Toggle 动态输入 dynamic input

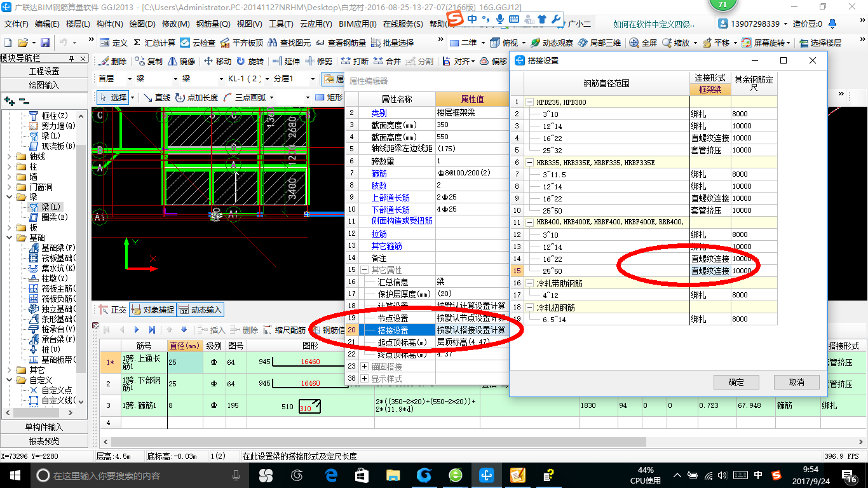200,309
